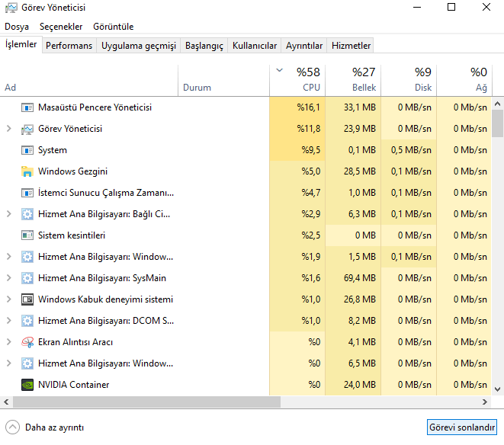Expand Hizmet Ana Bilgisayarı: Bağlı Ci... group
Image resolution: width=504 pixels, height=445 pixels.
(x=9, y=214)
